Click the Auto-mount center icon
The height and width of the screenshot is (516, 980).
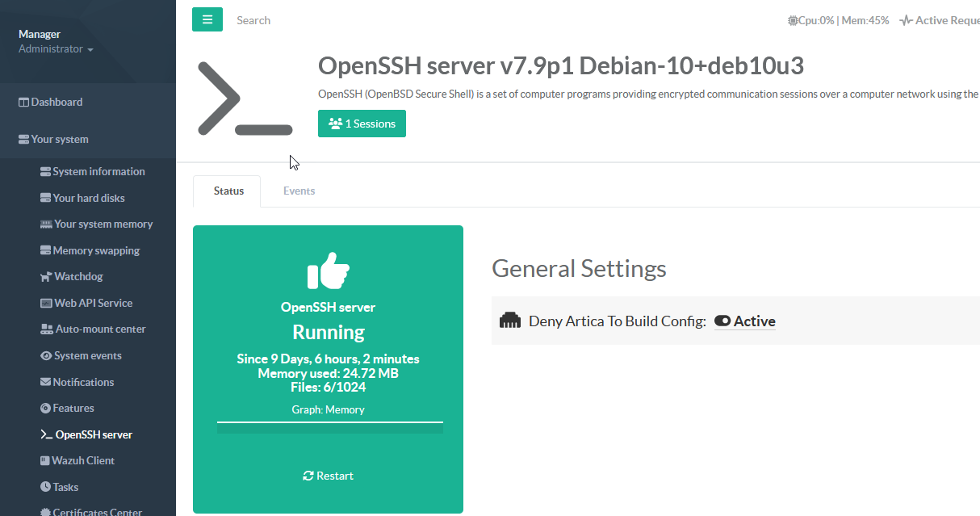point(47,329)
